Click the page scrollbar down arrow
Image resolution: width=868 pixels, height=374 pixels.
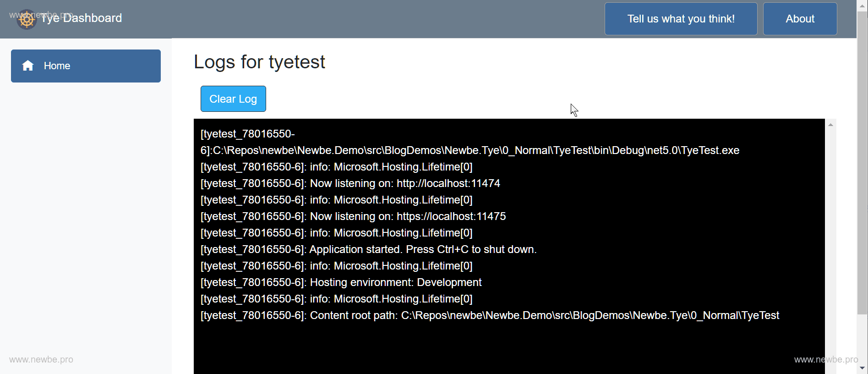[x=862, y=368]
